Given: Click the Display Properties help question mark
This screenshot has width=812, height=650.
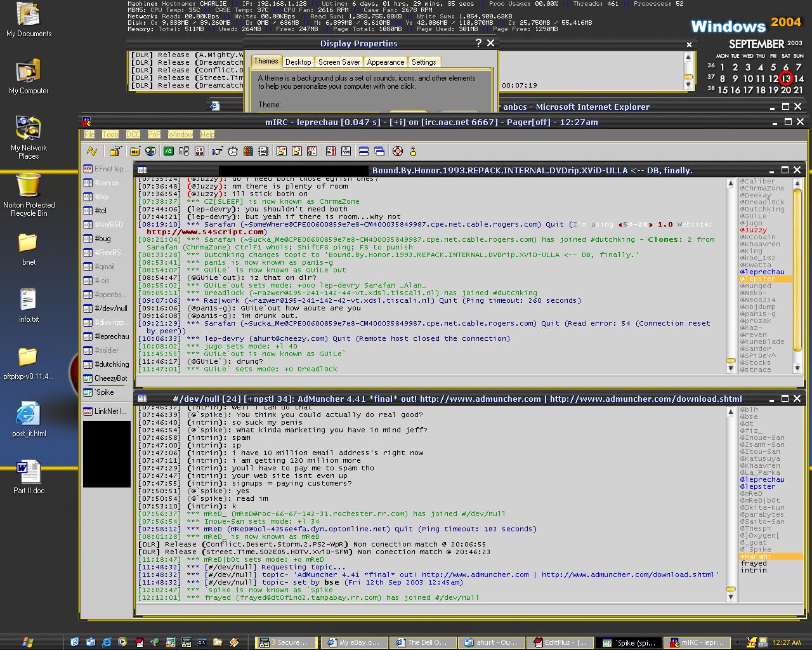Looking at the screenshot, I should [x=478, y=43].
